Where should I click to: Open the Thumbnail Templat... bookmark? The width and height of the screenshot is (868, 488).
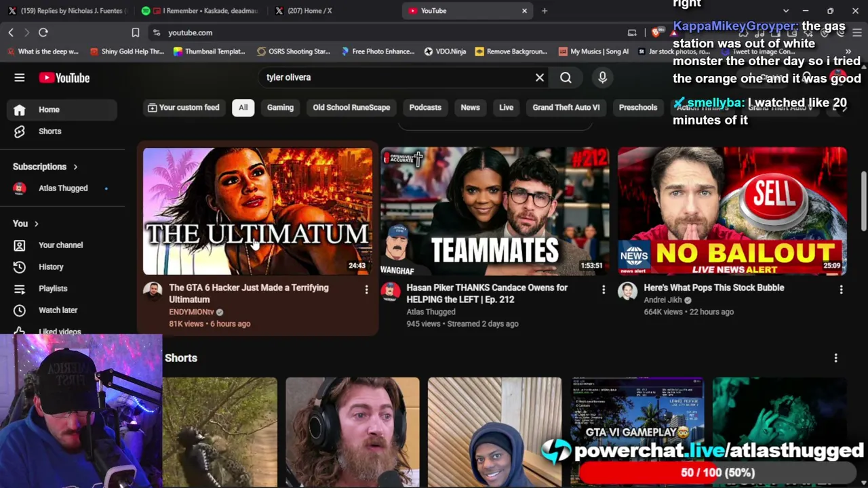coord(209,52)
